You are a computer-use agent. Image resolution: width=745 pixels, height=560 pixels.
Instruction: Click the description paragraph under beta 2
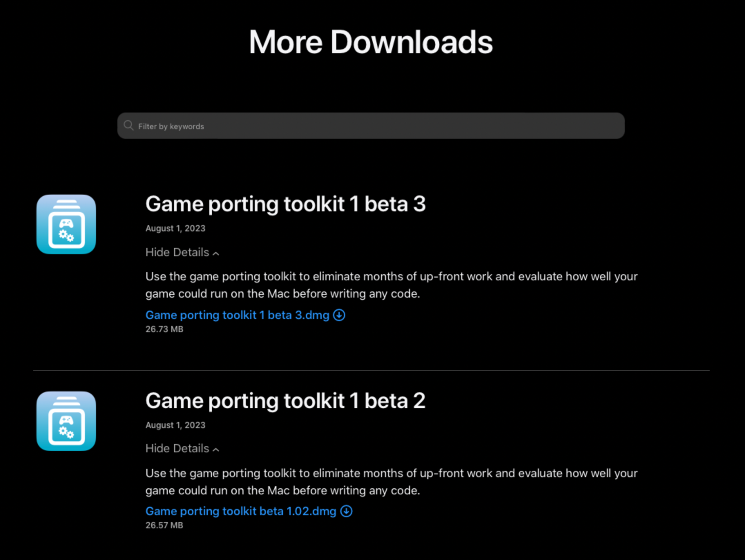(391, 482)
